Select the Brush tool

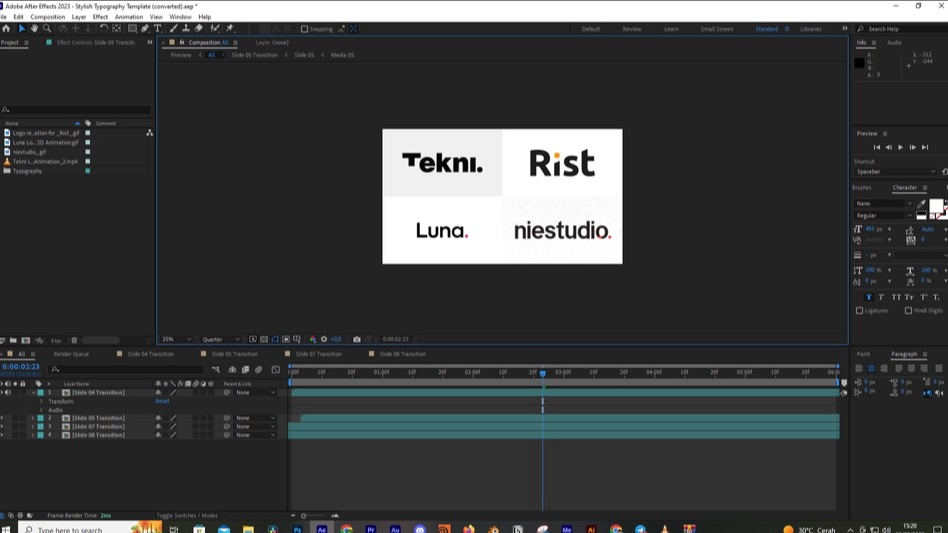click(174, 28)
